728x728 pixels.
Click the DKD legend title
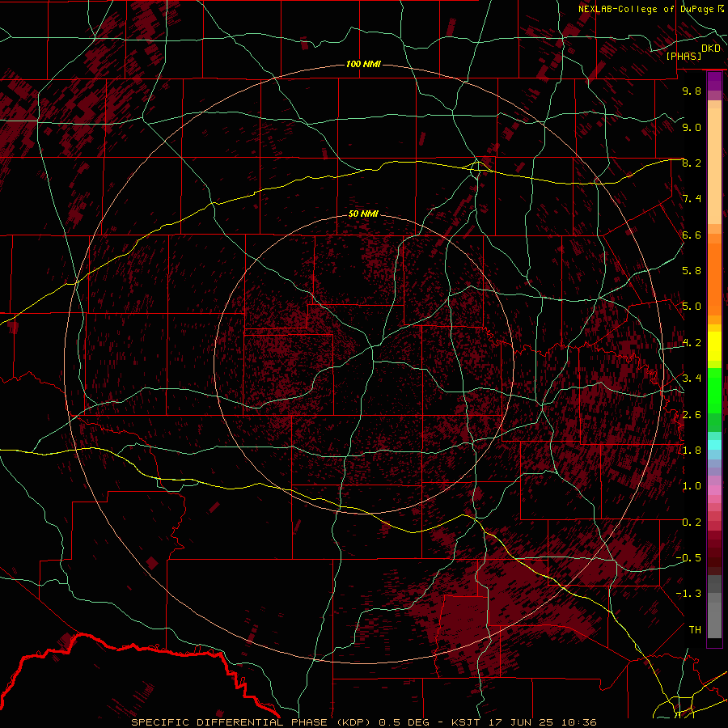tap(711, 49)
